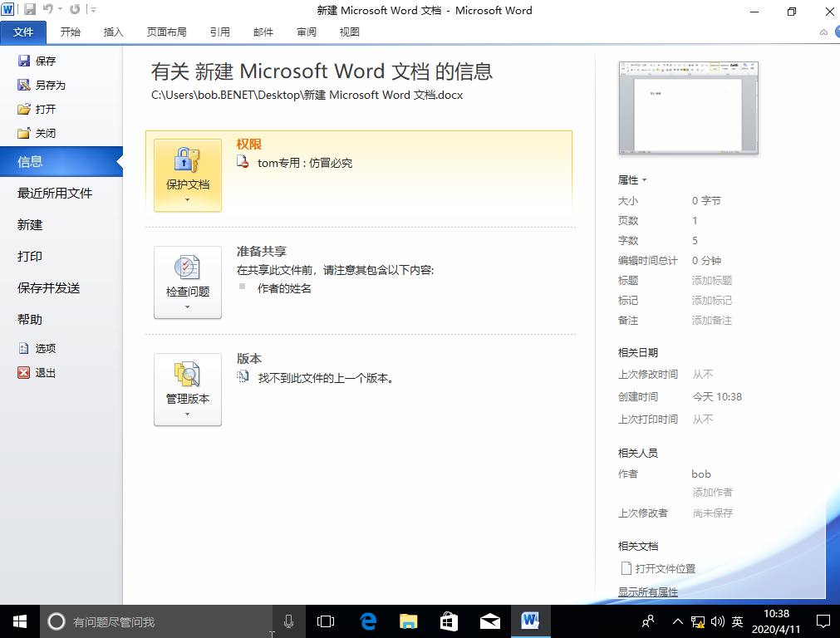Open 保护文档 (Protect Document) button

tap(188, 175)
